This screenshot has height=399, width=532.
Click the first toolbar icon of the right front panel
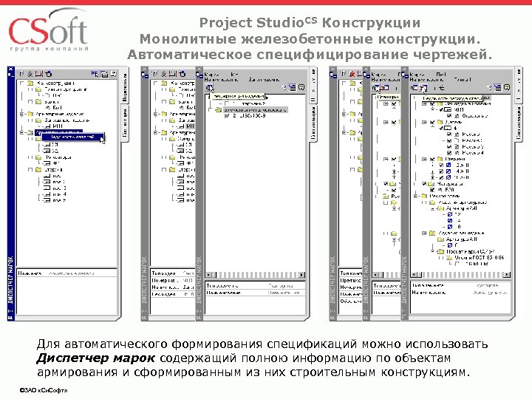(414, 88)
